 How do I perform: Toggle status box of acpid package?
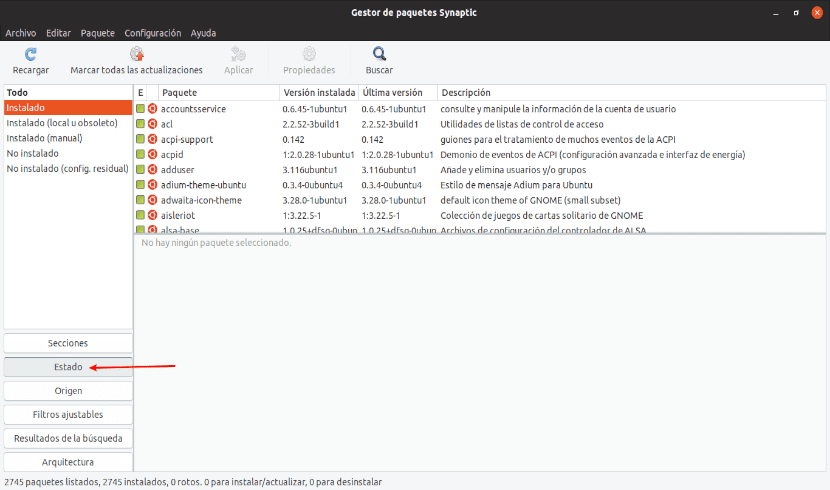pyautogui.click(x=140, y=155)
